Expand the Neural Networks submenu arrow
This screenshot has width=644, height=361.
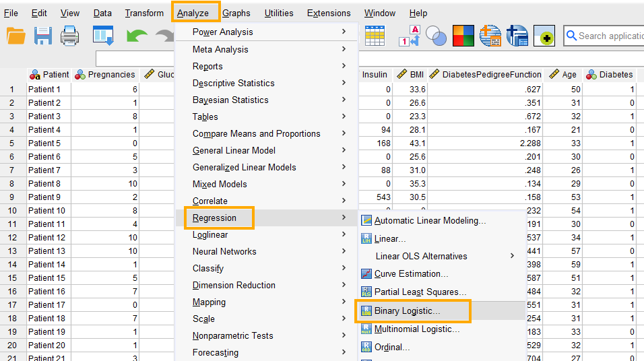(344, 251)
